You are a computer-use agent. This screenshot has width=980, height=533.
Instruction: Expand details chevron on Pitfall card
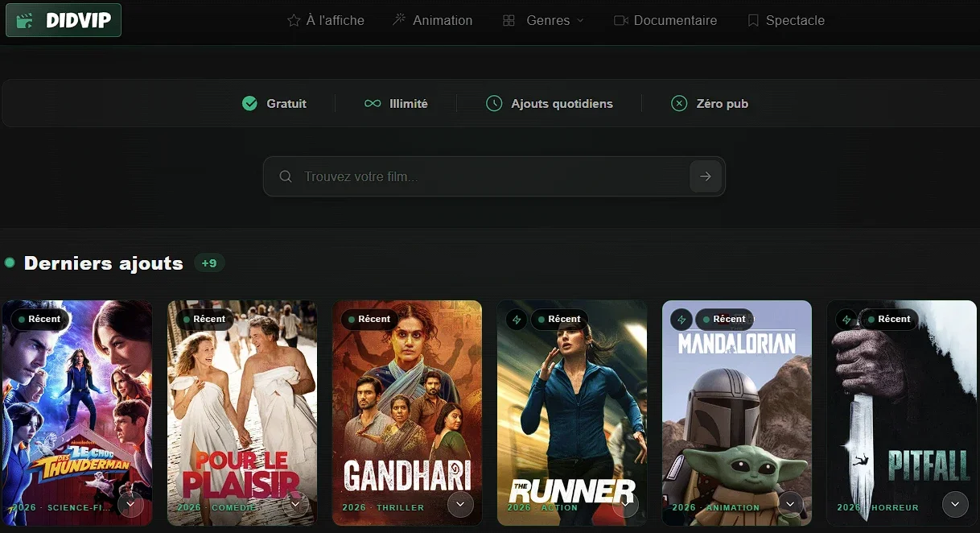coord(955,505)
